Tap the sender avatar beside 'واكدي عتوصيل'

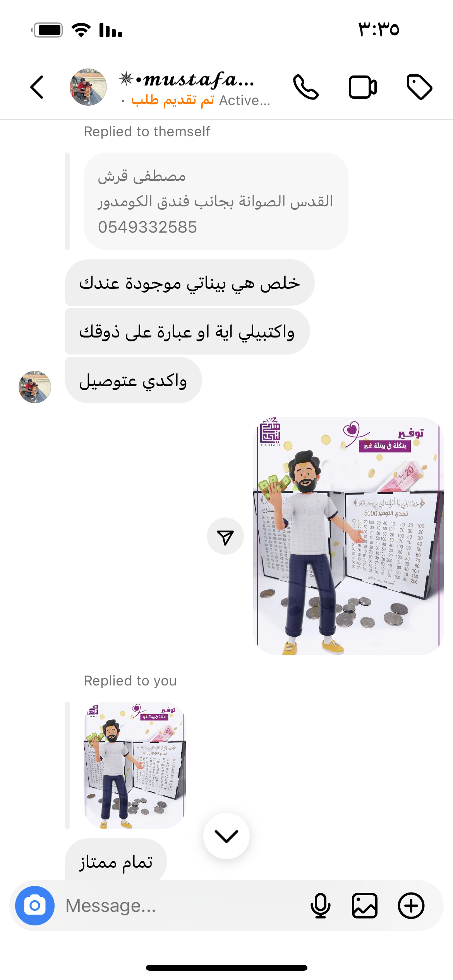pyautogui.click(x=35, y=387)
